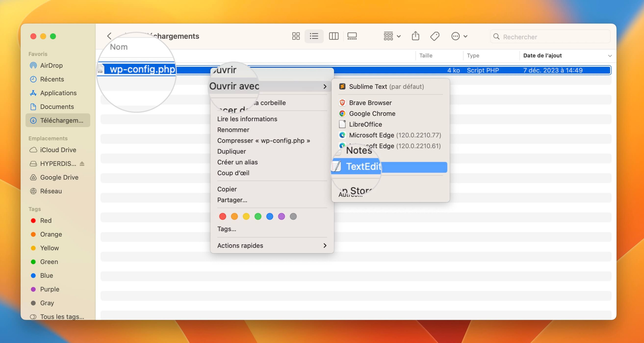
Task: Expand the Actions rapides submenu
Action: (x=272, y=245)
